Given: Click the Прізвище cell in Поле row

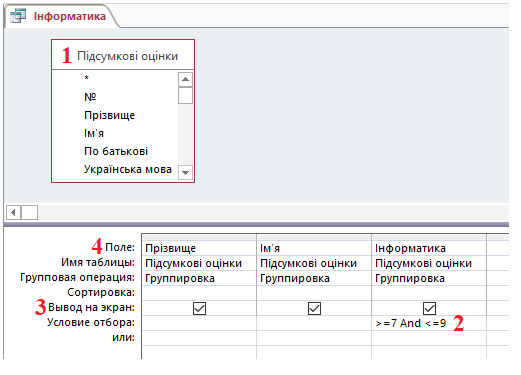Looking at the screenshot, I should tap(199, 248).
